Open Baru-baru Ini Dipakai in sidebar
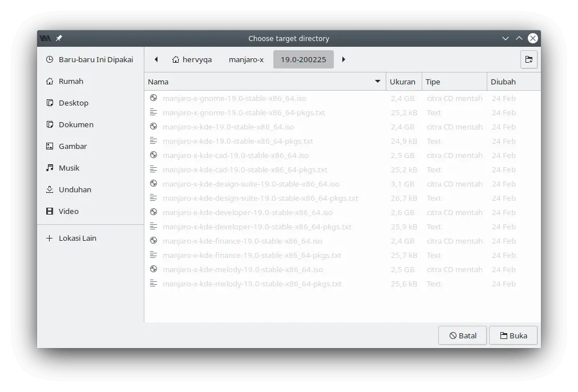Image resolution: width=578 pixels, height=392 pixels. tap(90, 59)
